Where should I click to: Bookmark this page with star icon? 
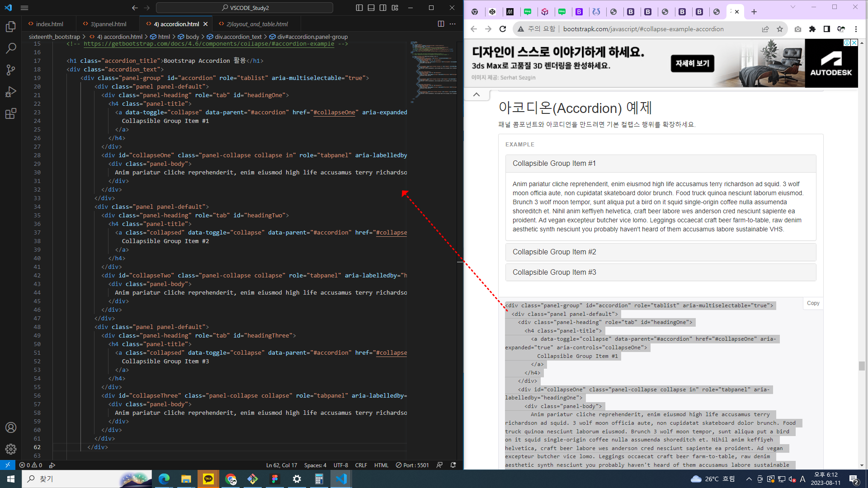780,29
